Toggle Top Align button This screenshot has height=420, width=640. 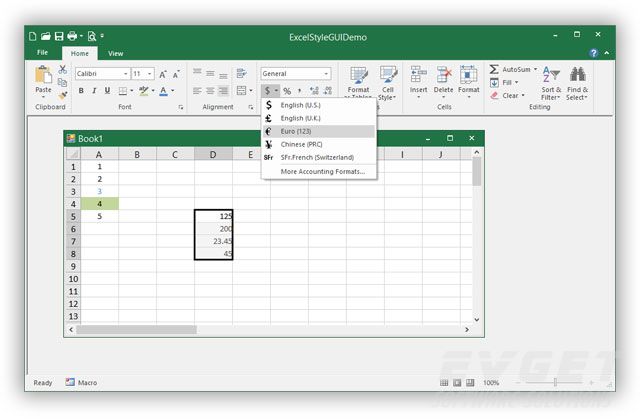pyautogui.click(x=197, y=73)
